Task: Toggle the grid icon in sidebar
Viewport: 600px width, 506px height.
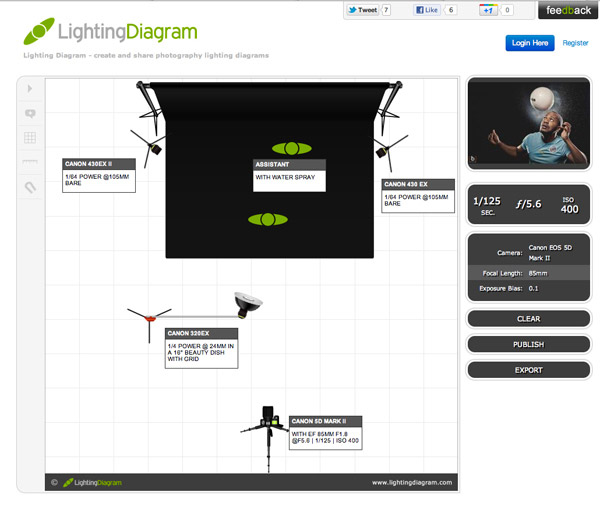Action: pos(30,137)
